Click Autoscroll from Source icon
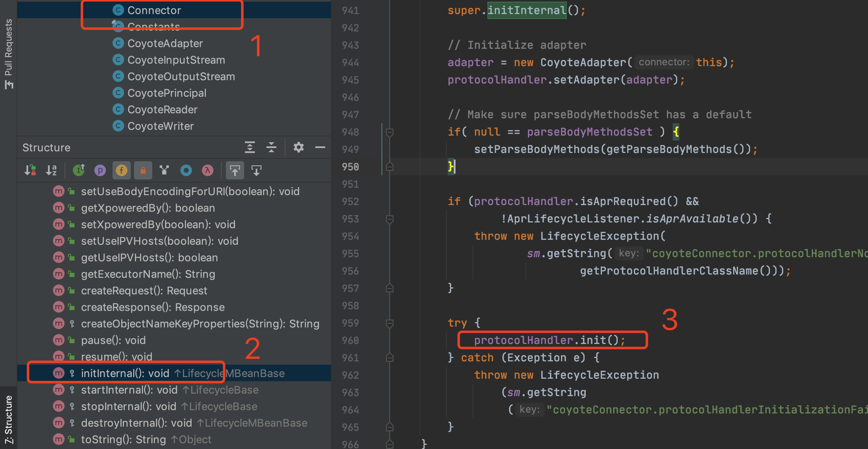868x449 pixels. (257, 170)
